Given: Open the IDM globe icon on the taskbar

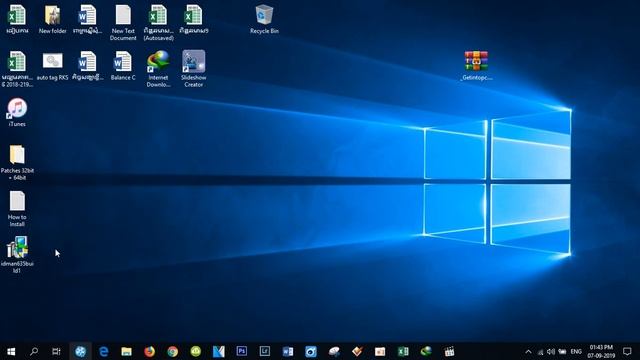Looking at the screenshot, I should [x=426, y=351].
